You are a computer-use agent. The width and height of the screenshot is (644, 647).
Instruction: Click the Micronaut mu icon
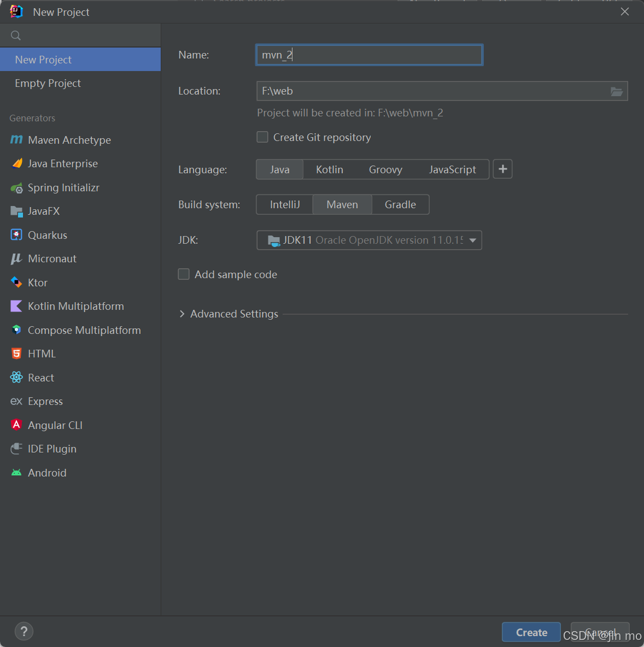click(16, 258)
